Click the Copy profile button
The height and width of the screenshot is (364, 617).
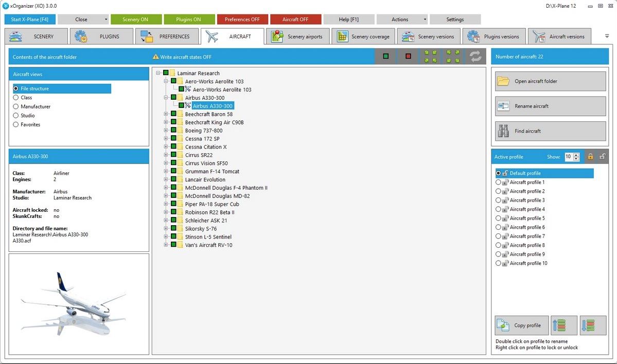(x=521, y=325)
